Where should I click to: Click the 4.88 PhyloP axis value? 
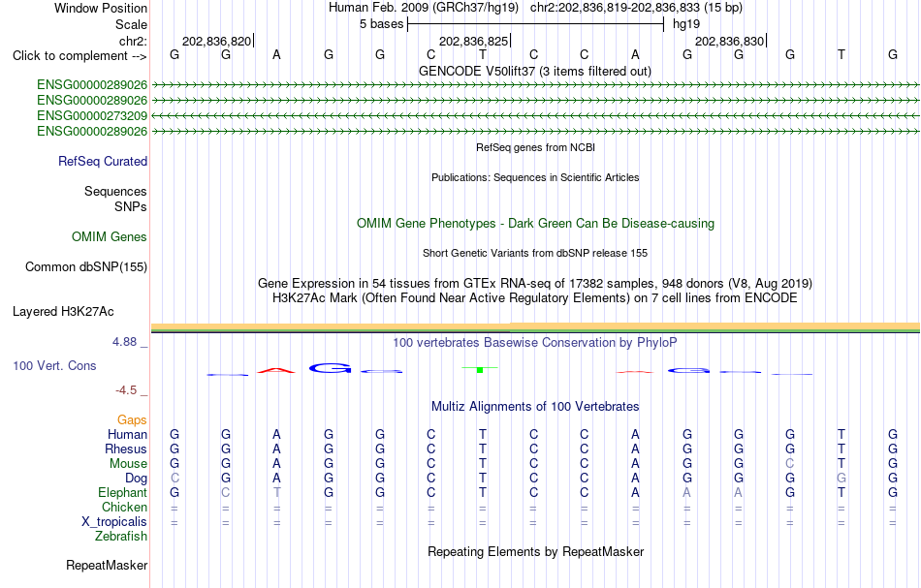point(124,342)
